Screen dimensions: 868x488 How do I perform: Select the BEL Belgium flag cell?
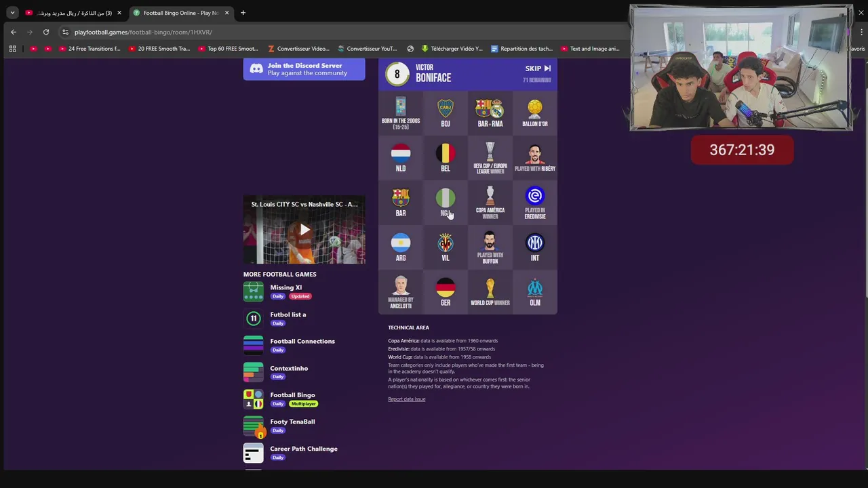coord(446,158)
